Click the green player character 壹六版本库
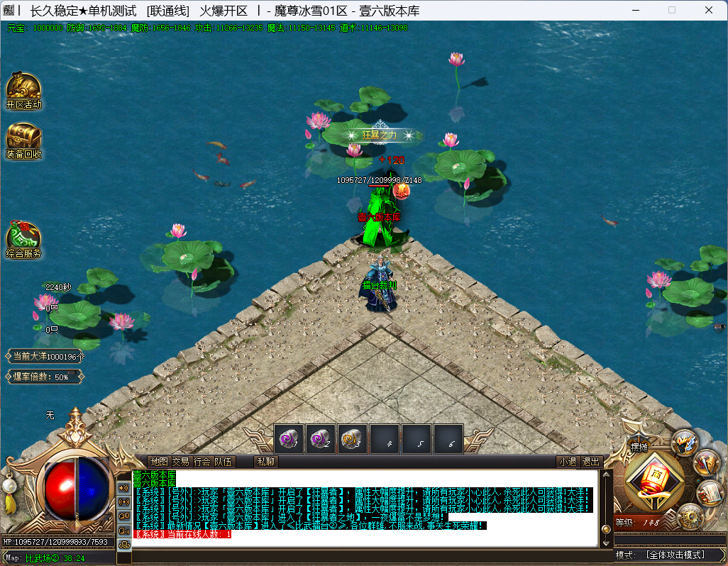Viewport: 728px width, 566px height. pyautogui.click(x=381, y=214)
